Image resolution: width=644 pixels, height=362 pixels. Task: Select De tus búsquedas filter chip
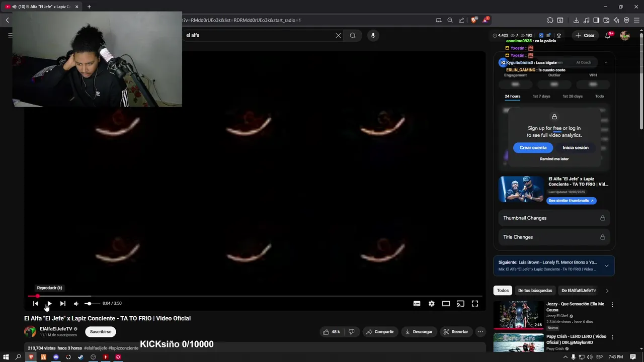click(x=535, y=291)
